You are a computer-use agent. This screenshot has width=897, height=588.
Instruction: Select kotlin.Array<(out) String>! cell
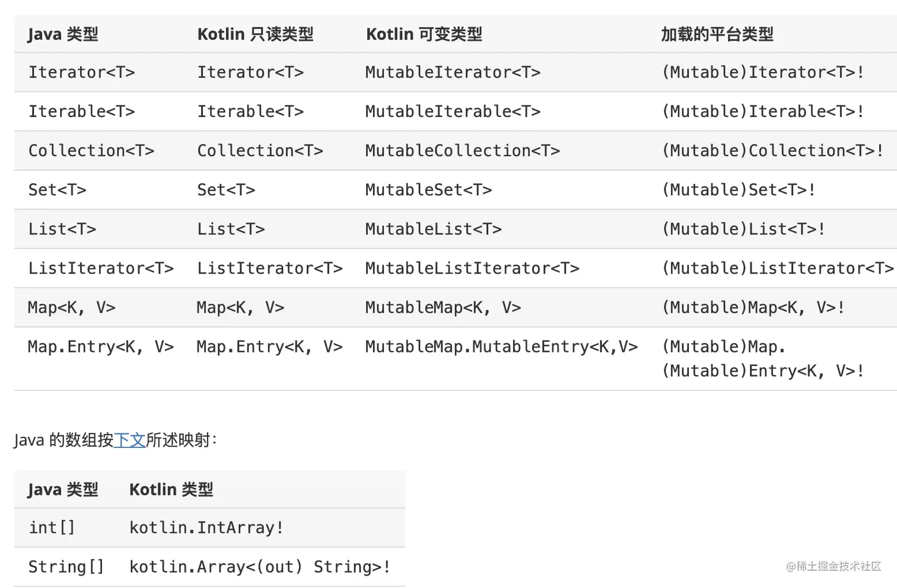[x=260, y=567]
